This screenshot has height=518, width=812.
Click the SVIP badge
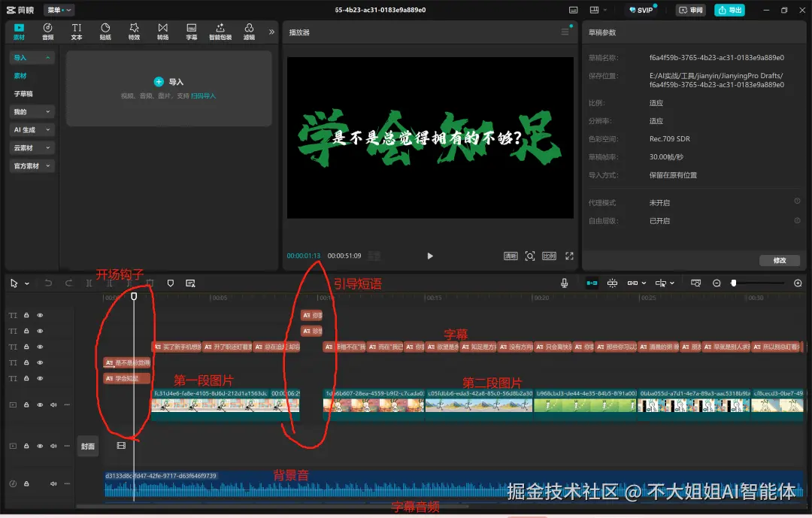click(x=641, y=10)
